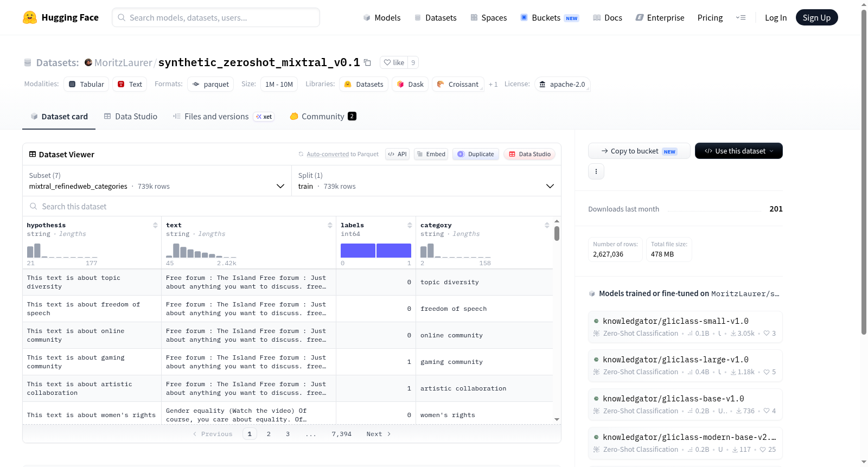Focus the Search this dataset field
Image resolution: width=868 pixels, height=467 pixels.
292,207
